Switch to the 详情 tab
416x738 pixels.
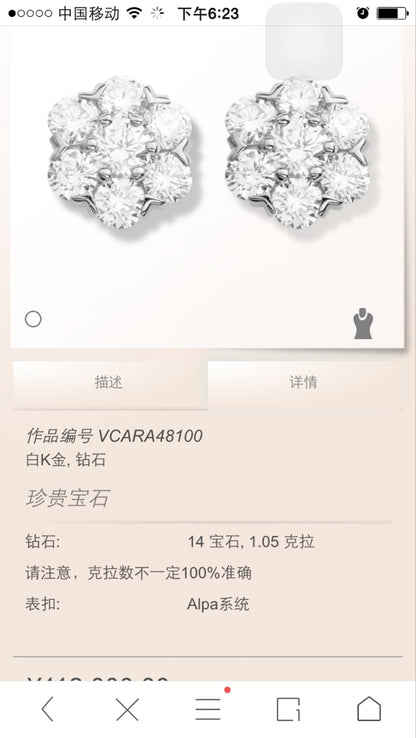pyautogui.click(x=304, y=384)
